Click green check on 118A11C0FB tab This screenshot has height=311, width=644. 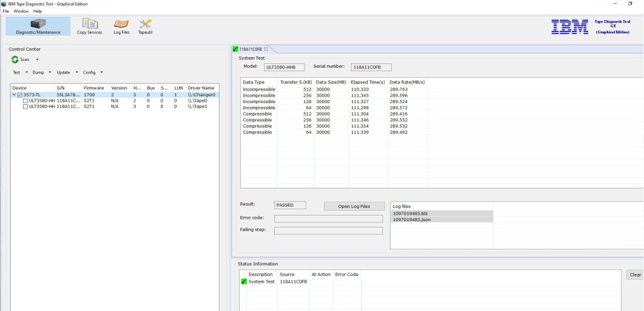(x=235, y=49)
